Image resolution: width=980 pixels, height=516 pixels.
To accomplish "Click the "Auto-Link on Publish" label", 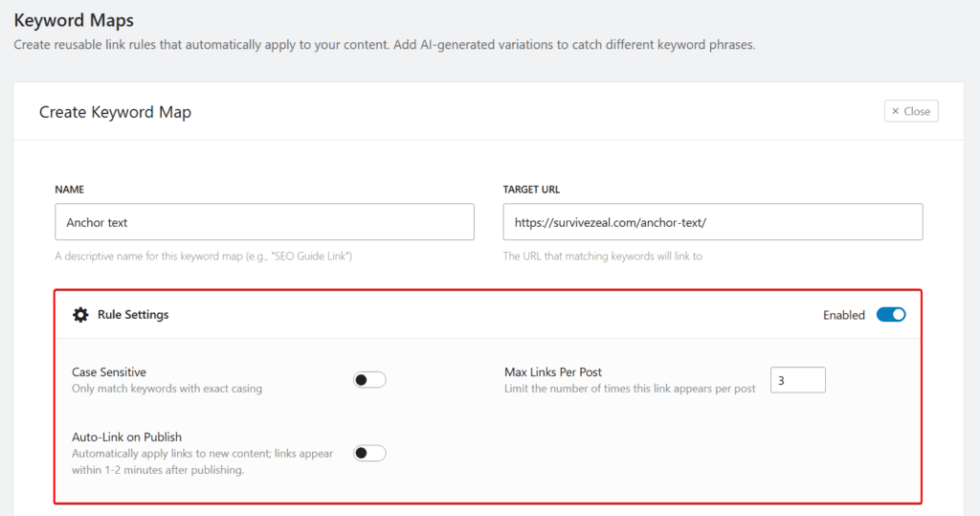I will click(x=126, y=437).
